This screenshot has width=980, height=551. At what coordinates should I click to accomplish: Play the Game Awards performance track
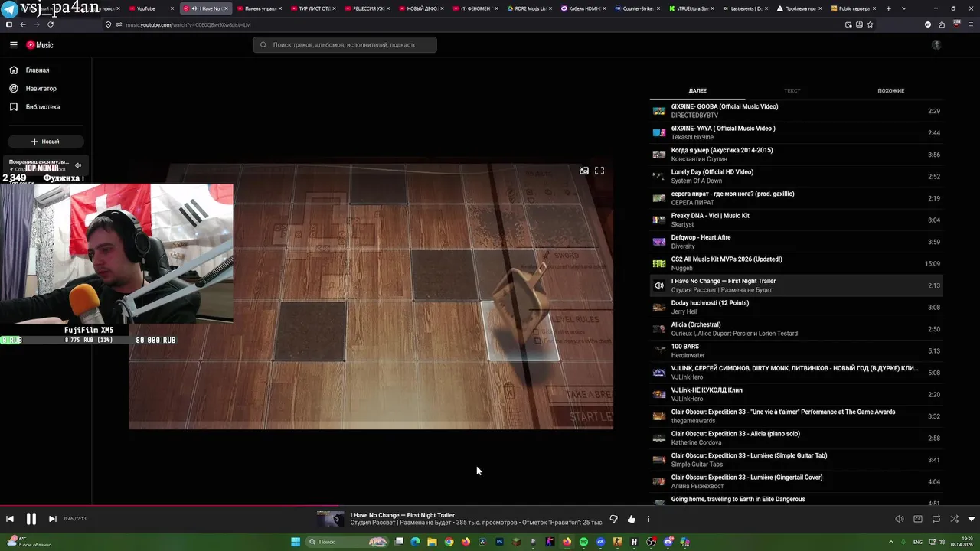(x=796, y=416)
